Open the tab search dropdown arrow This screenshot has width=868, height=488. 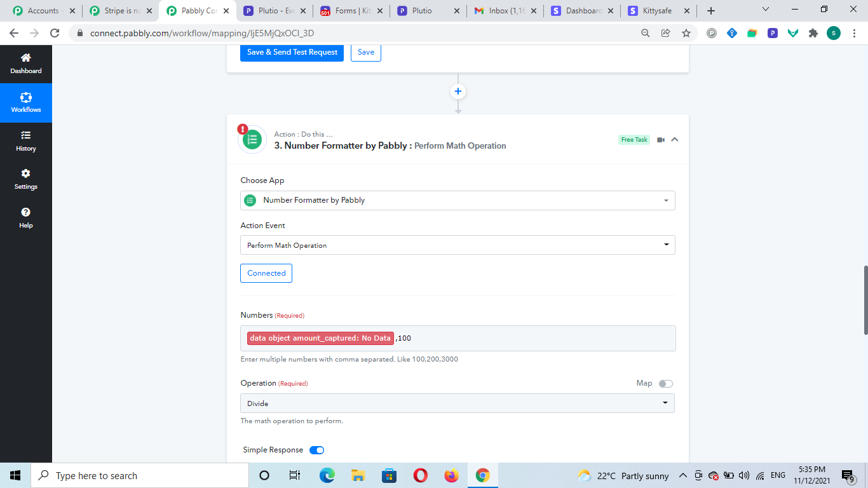coord(766,10)
